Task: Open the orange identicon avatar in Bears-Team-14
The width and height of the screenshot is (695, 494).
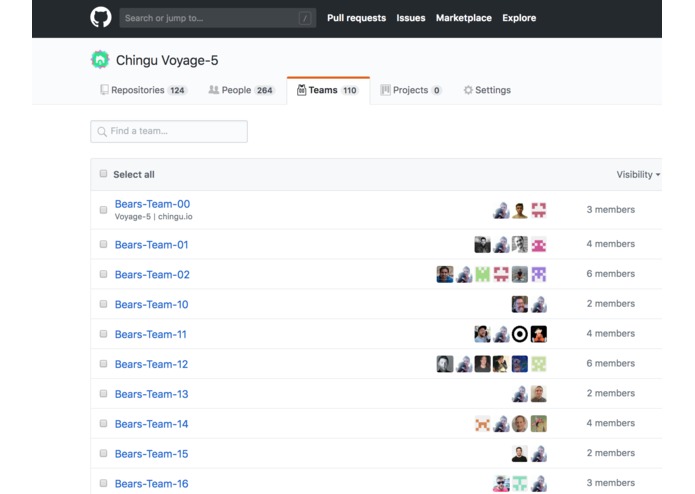Action: pyautogui.click(x=482, y=424)
